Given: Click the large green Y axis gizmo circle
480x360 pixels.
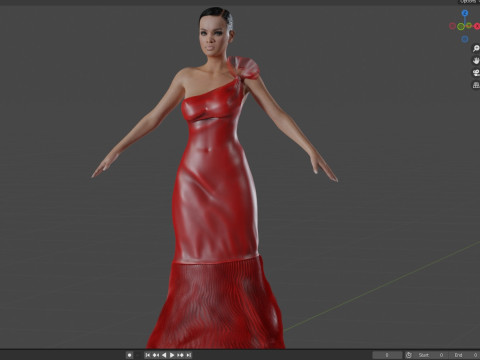Looking at the screenshot, I should [x=461, y=26].
